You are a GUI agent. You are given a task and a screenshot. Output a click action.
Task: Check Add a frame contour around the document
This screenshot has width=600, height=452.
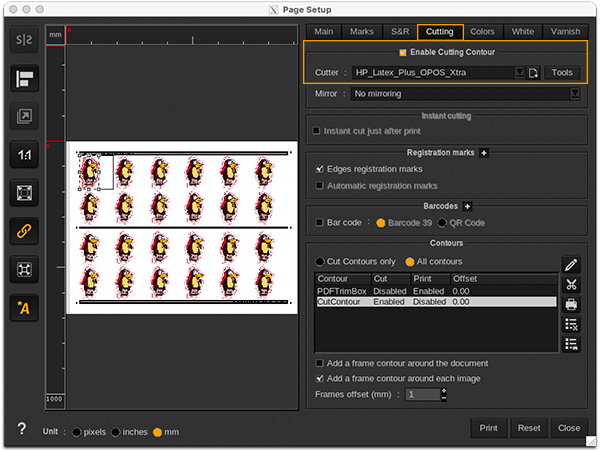click(x=319, y=363)
